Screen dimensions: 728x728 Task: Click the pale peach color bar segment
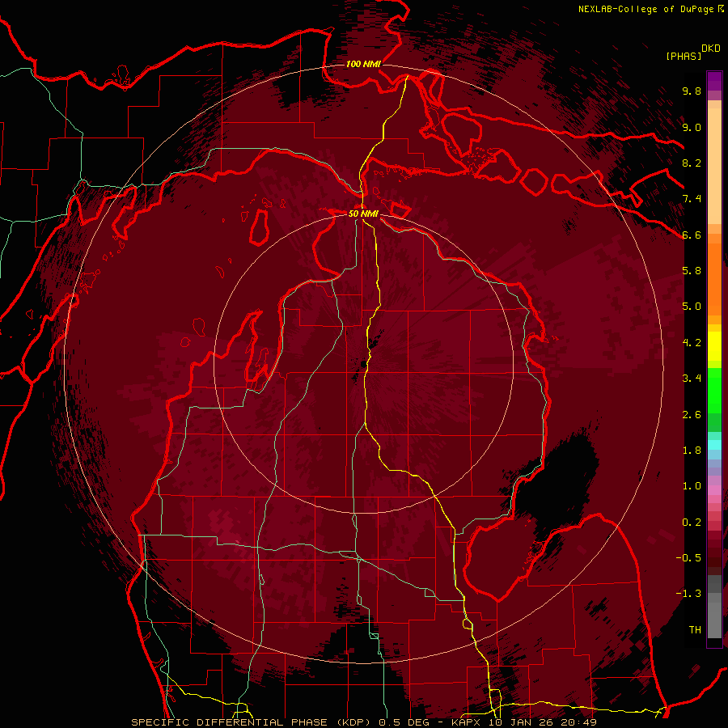tap(714, 167)
